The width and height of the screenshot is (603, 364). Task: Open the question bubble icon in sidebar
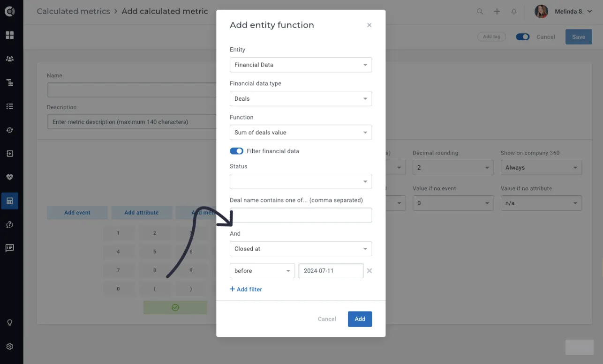point(10,225)
